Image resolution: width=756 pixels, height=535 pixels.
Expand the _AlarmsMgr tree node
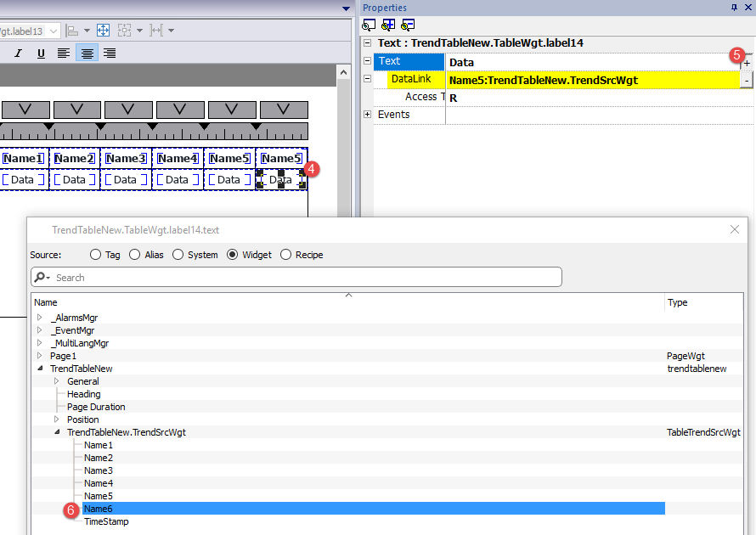pyautogui.click(x=39, y=318)
